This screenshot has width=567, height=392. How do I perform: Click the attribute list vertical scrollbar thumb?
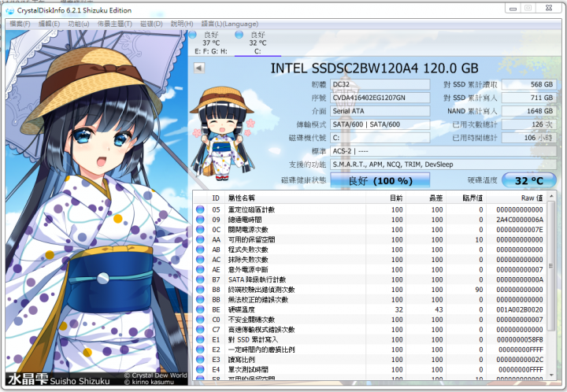point(551,266)
